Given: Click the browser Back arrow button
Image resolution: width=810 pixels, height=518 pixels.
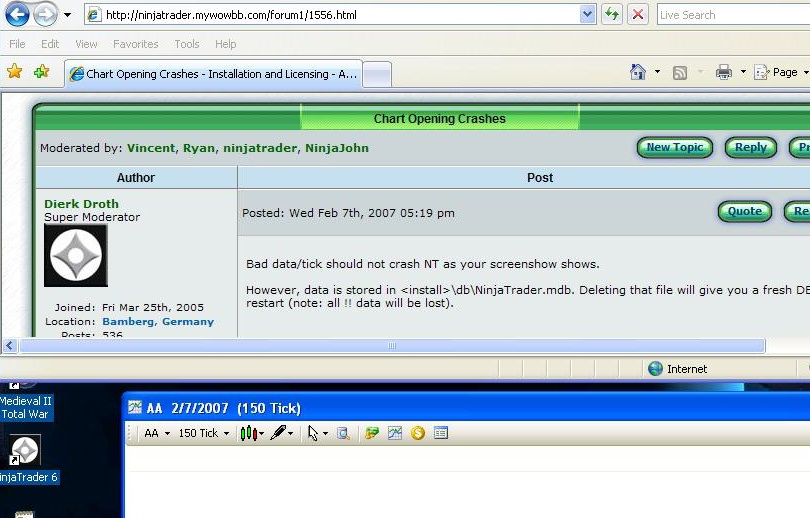Looking at the screenshot, I should click(17, 14).
